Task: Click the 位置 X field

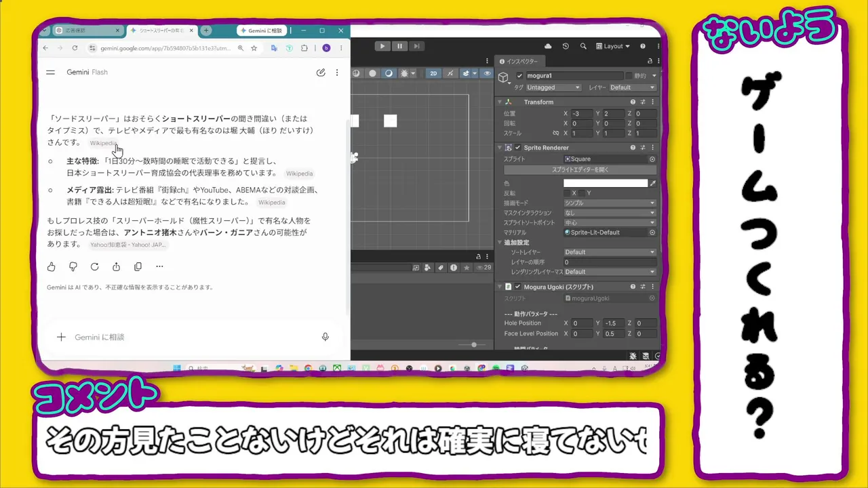Action: point(581,114)
